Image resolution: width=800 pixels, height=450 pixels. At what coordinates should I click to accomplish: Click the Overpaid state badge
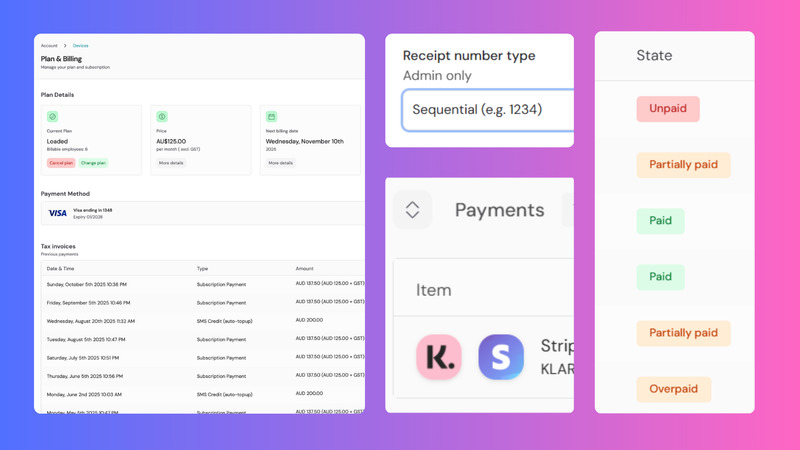[673, 389]
